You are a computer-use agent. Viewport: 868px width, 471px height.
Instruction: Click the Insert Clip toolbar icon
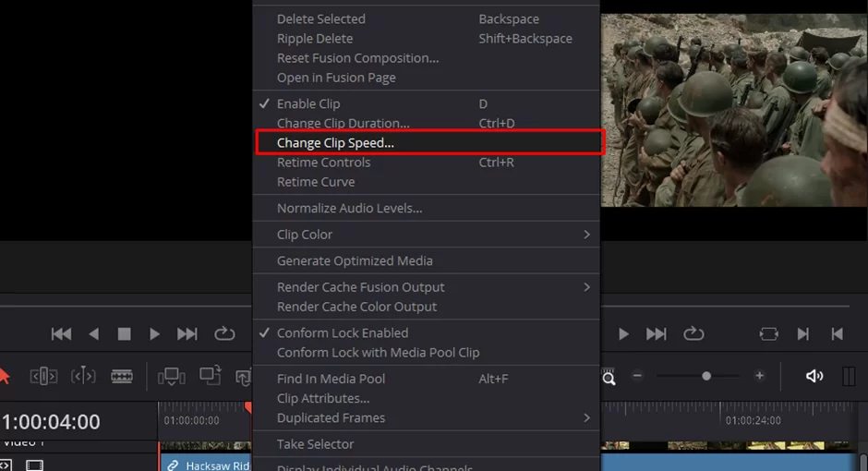coord(171,377)
